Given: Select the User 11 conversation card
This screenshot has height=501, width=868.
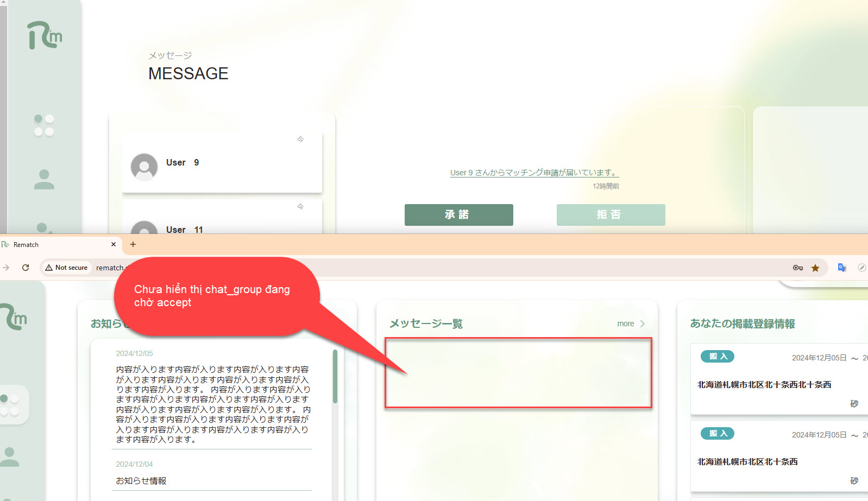Looking at the screenshot, I should point(222,223).
